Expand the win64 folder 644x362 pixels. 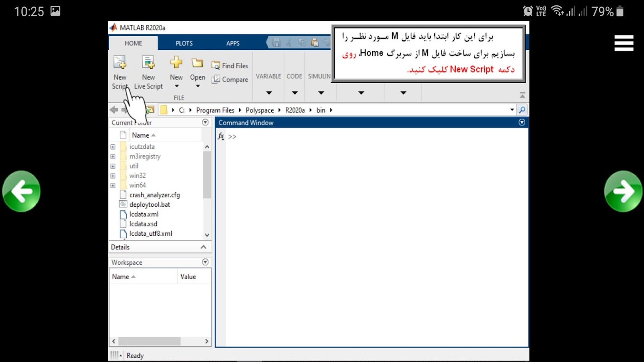point(113,186)
